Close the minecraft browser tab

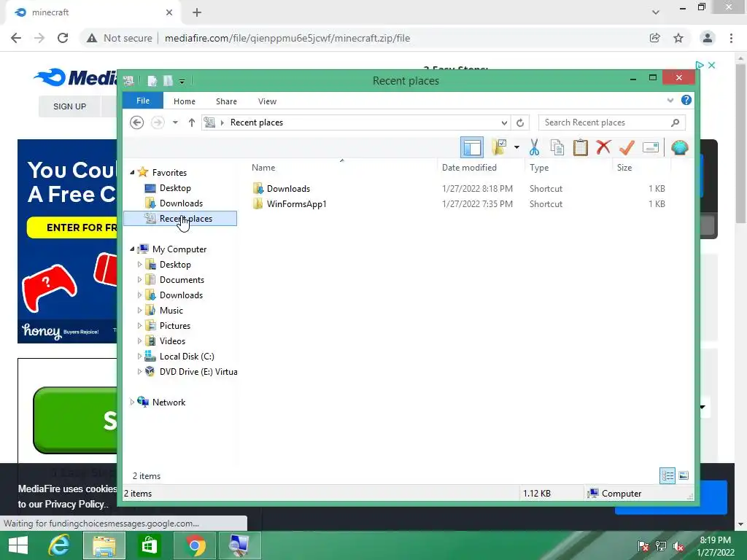(169, 12)
